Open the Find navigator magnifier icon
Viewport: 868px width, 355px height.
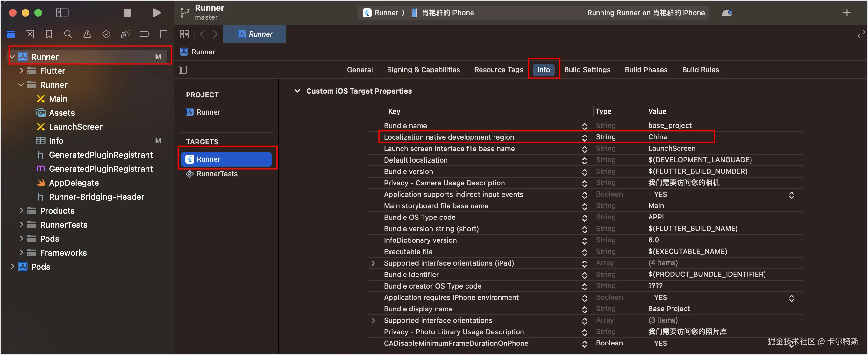[68, 34]
